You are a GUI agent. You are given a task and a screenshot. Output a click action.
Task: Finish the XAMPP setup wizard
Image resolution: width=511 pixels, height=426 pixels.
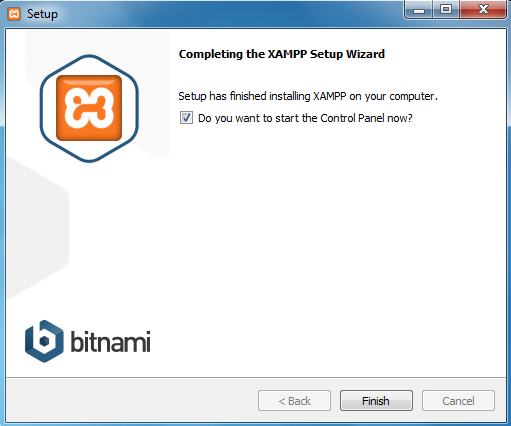376,401
